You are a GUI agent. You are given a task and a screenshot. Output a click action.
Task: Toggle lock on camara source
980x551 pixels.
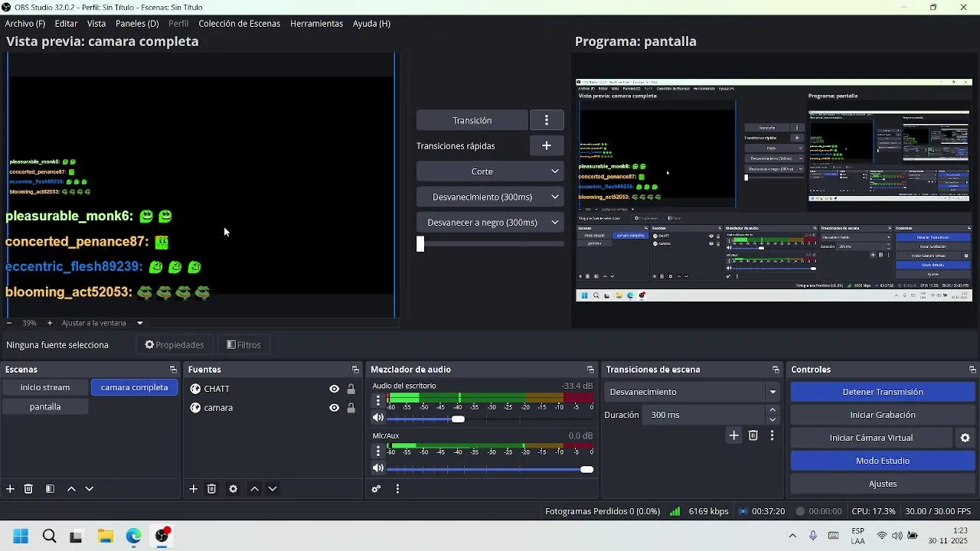(x=351, y=408)
